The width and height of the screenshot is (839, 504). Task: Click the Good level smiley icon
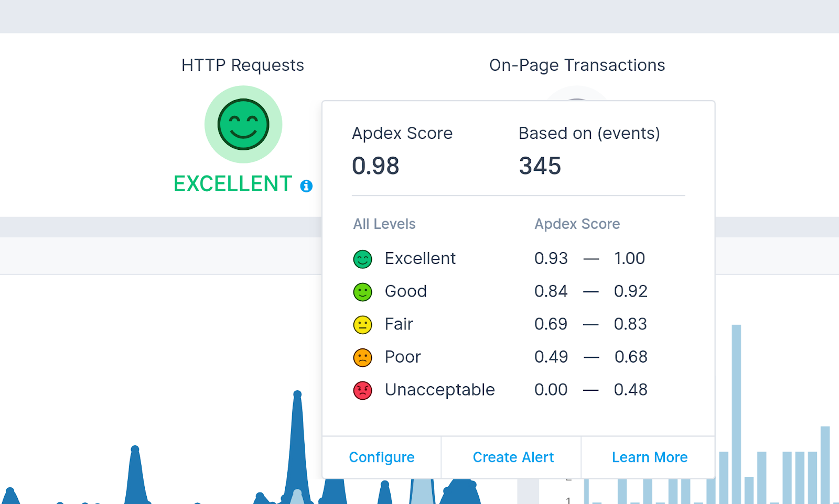363,292
